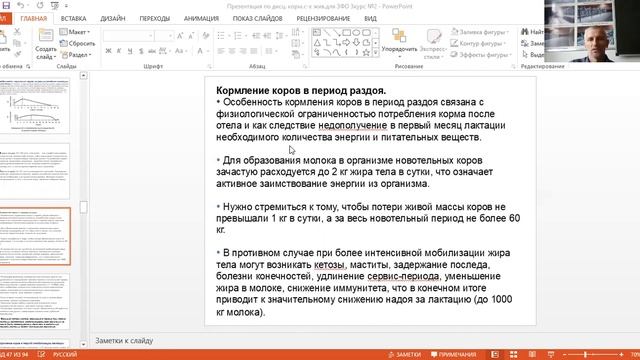This screenshot has height=360, width=640.
Task: Start slideshow from quick access toolbar
Action: tap(55, 6)
